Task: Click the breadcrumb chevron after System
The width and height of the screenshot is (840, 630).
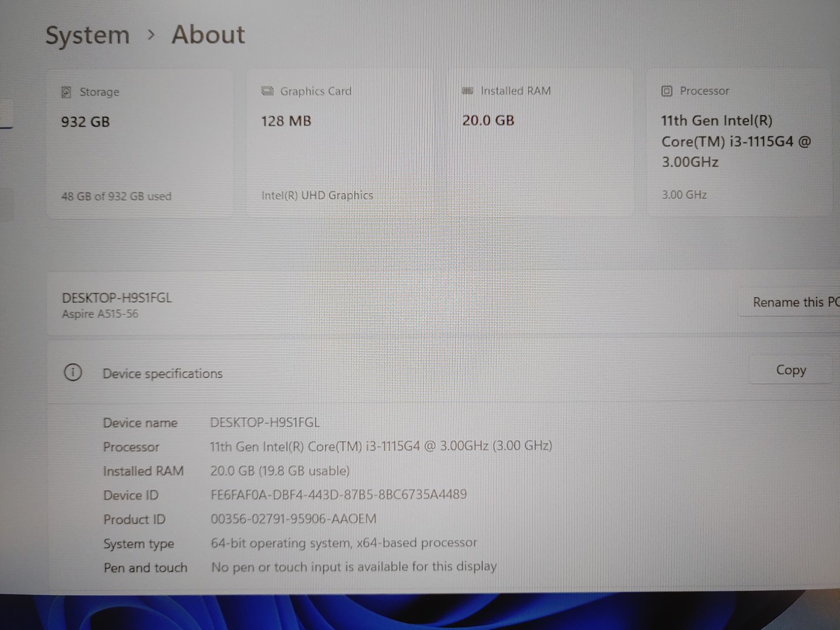Action: [151, 35]
